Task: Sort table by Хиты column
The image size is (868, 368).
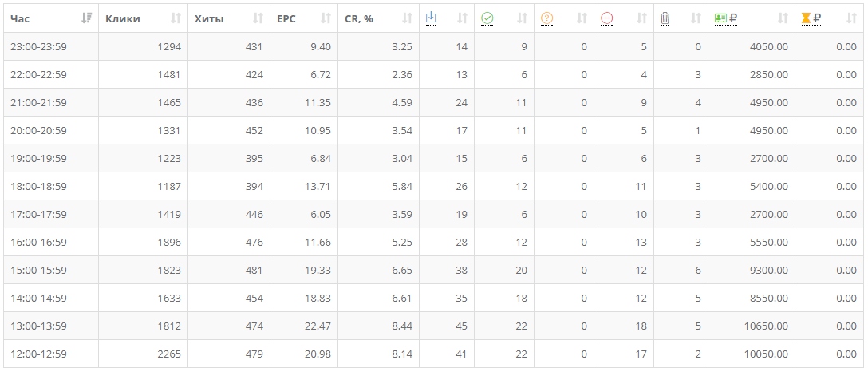Action: pyautogui.click(x=258, y=18)
